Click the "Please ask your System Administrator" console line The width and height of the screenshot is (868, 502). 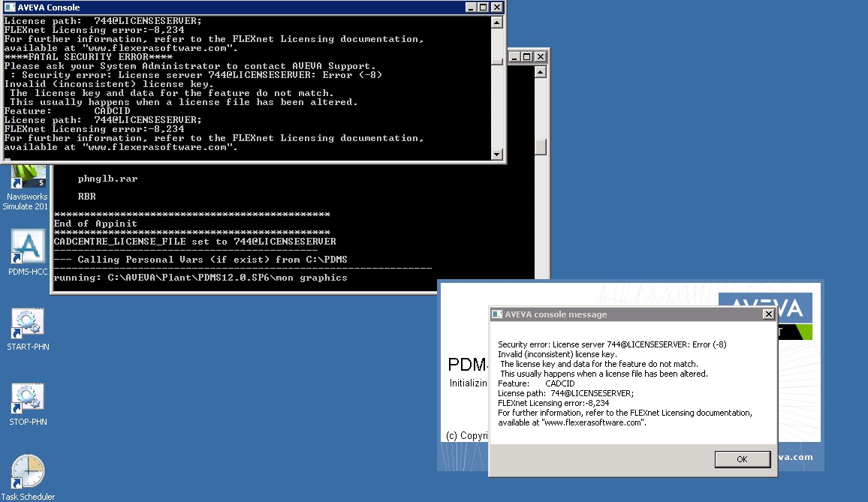pyautogui.click(x=190, y=66)
